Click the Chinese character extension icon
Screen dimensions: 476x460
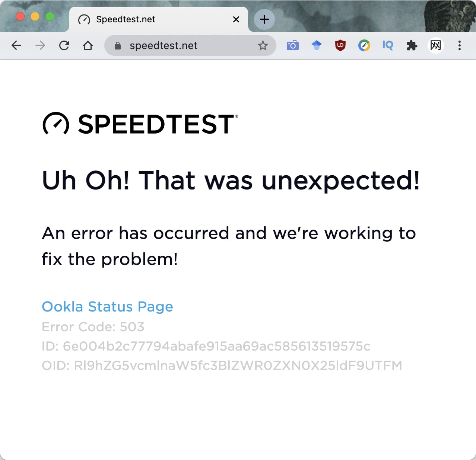coord(436,45)
